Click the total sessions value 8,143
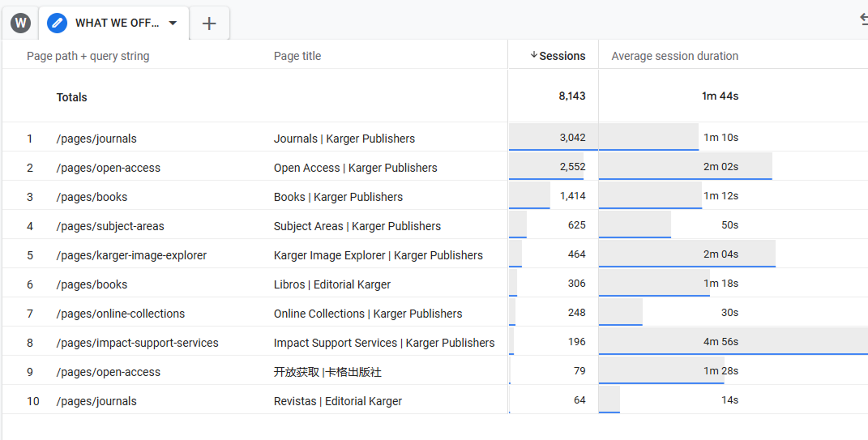The height and width of the screenshot is (440, 868). coord(572,96)
